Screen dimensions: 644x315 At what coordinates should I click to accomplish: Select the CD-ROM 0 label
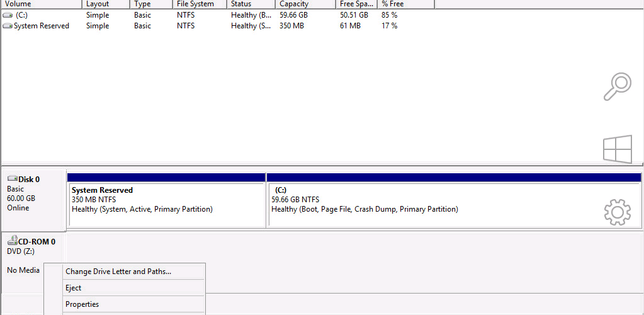tap(37, 242)
